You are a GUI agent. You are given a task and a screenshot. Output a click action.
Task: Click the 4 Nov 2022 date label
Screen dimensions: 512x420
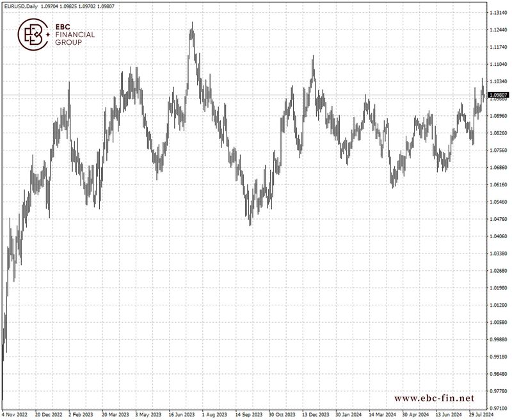click(15, 414)
